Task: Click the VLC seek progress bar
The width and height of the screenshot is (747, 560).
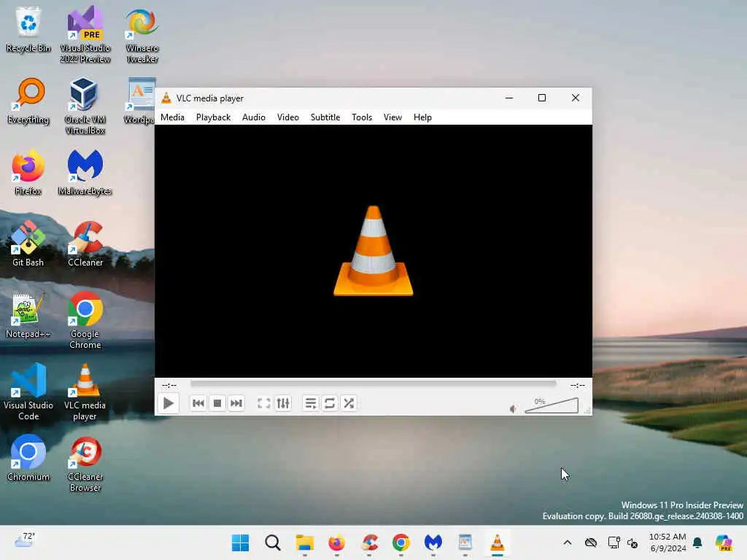Action: (373, 384)
